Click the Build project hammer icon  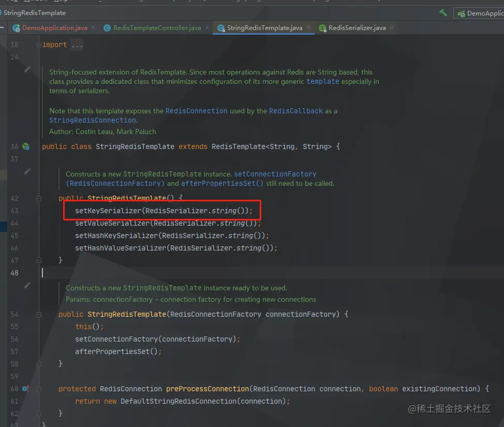tap(443, 13)
